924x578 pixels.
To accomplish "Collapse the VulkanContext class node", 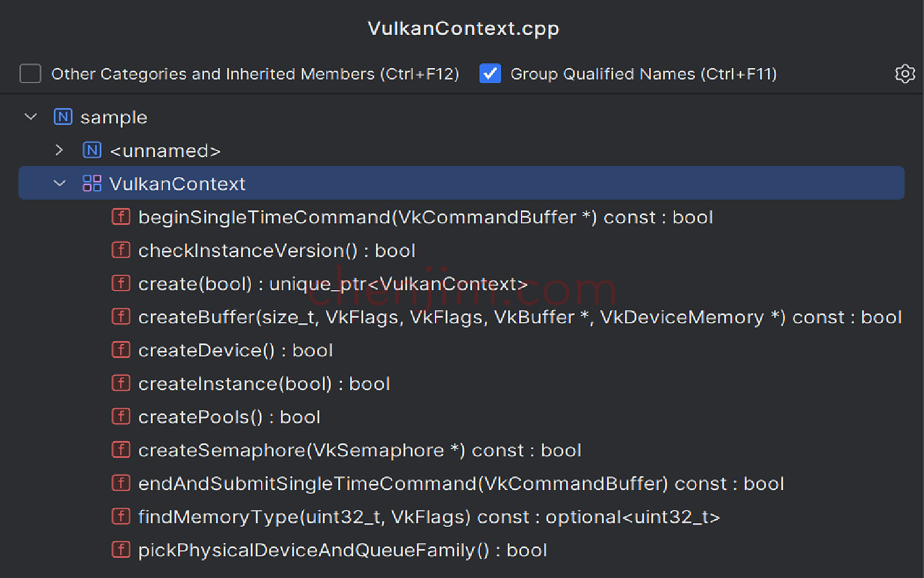I will (60, 183).
